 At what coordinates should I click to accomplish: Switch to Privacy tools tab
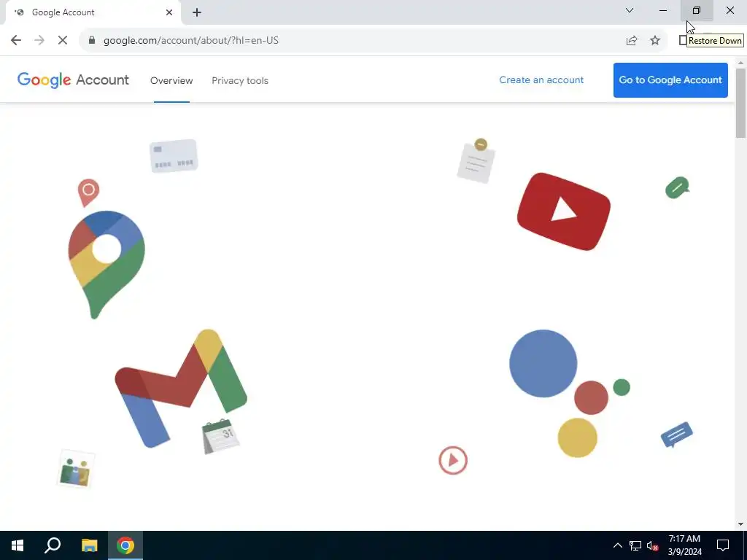(x=240, y=80)
